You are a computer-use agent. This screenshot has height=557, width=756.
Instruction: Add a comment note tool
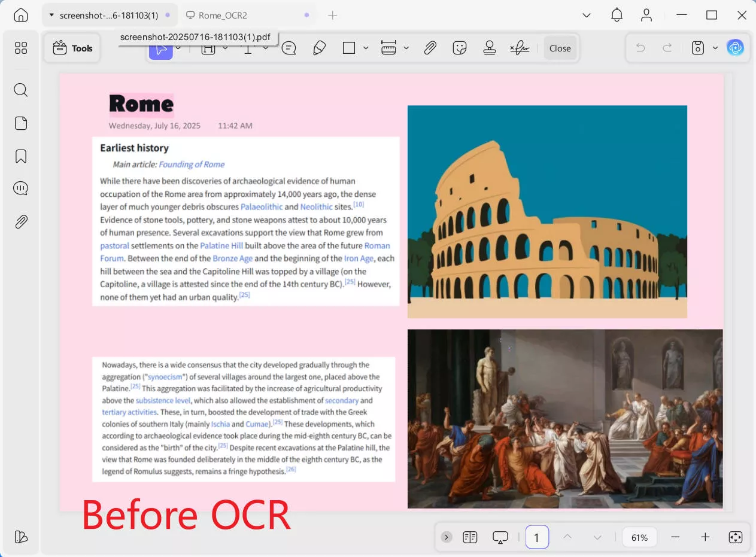[x=289, y=48]
